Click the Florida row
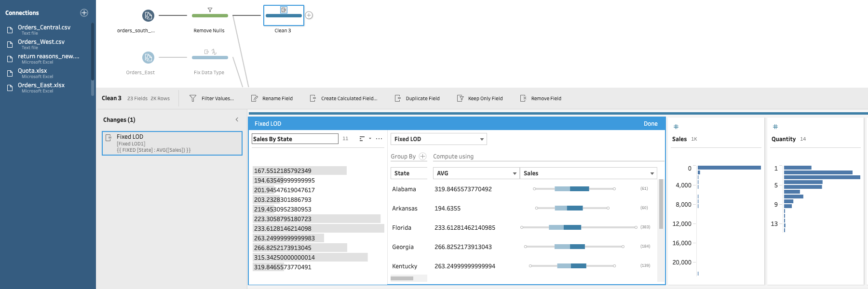Image resolution: width=868 pixels, height=289 pixels. [x=523, y=227]
